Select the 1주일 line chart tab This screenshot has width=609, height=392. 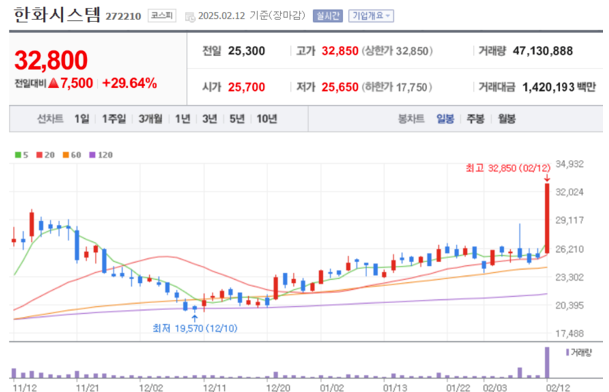click(114, 119)
